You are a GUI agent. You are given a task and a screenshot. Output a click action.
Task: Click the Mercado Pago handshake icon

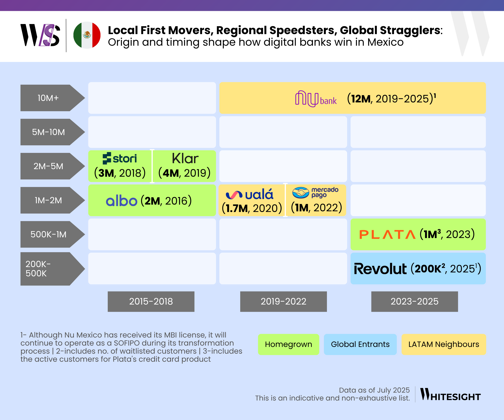(301, 193)
